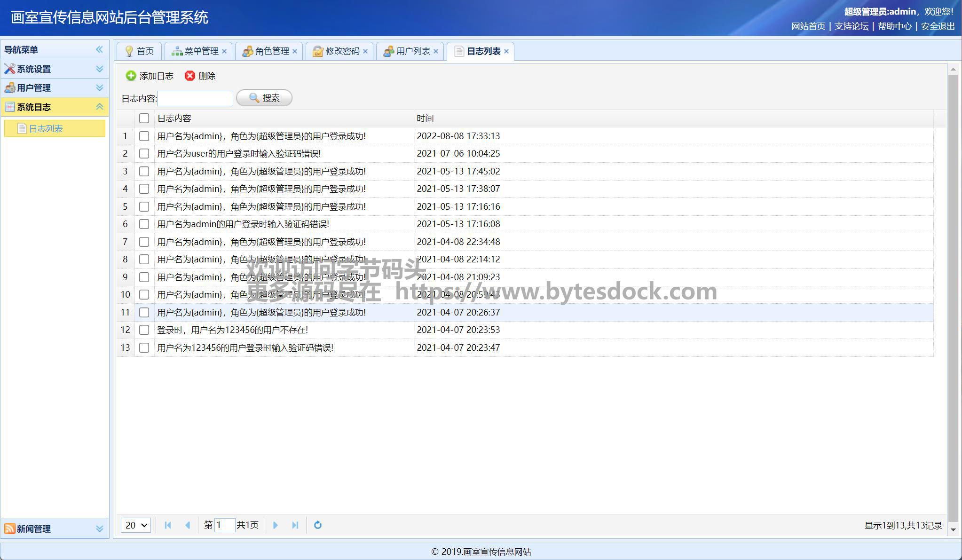
Task: Open the page size dropdown showing 20
Action: point(136,525)
